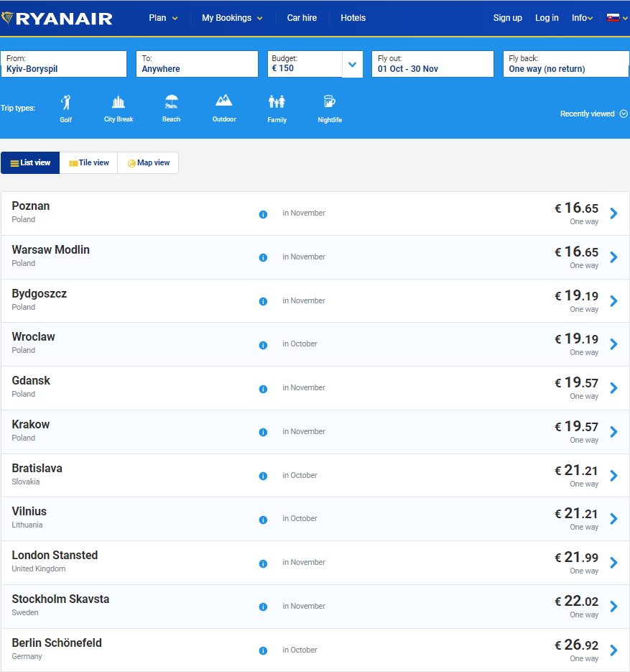The image size is (630, 672).
Task: Select the Outdoor trip type icon
Action: point(224,101)
